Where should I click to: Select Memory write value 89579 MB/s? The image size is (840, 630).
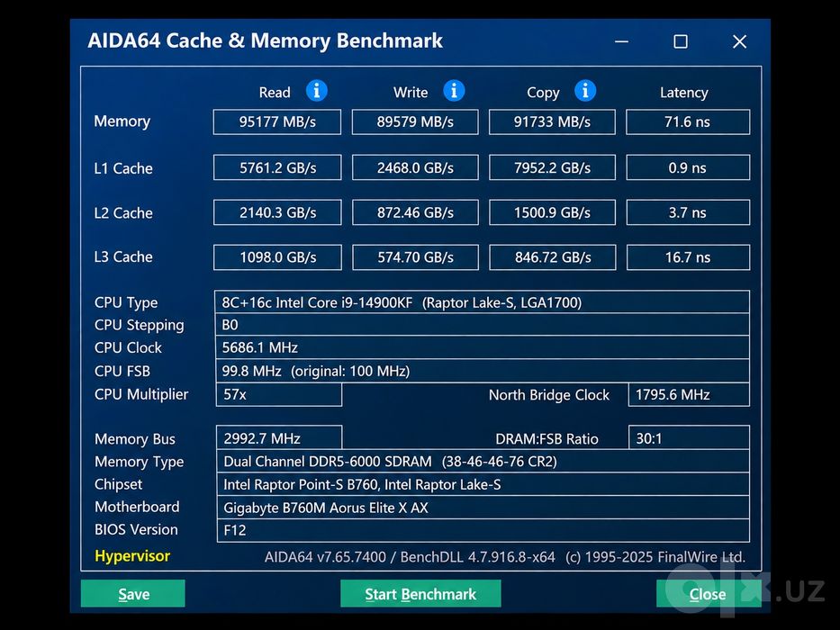pyautogui.click(x=415, y=122)
